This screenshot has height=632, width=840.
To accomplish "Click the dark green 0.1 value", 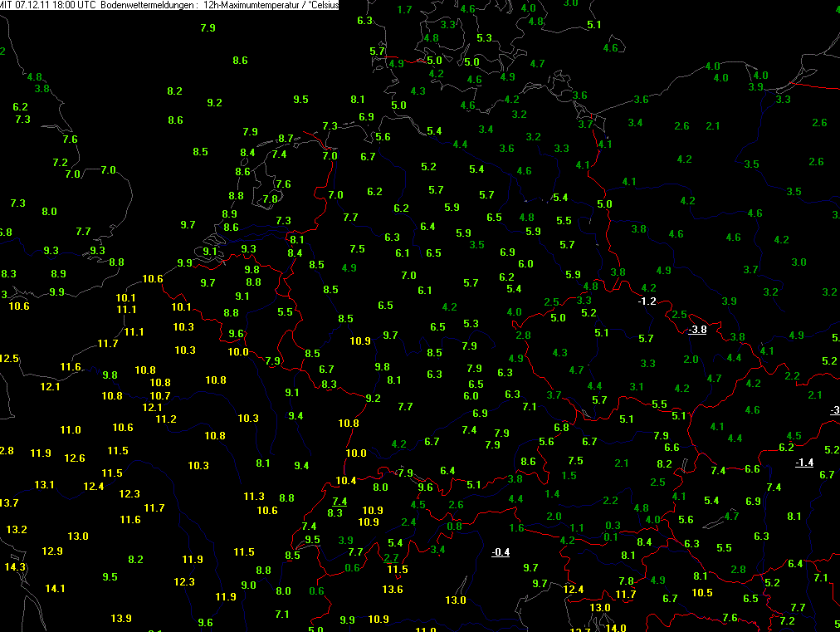I will [611, 537].
